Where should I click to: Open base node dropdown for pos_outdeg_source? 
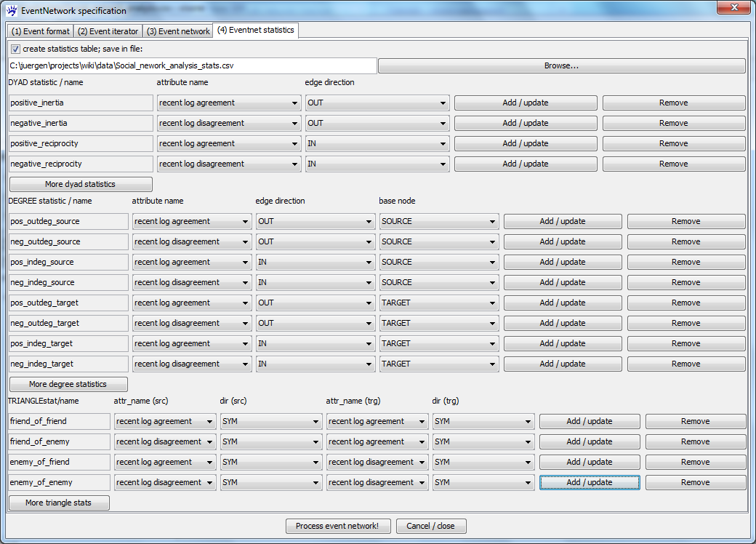(438, 221)
